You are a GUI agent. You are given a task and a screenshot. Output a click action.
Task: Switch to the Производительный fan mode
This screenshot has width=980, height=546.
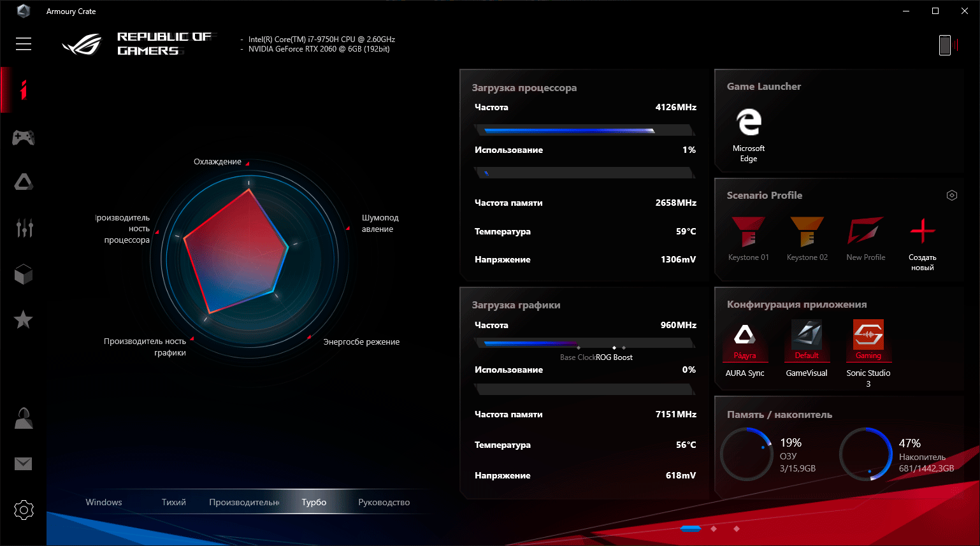coord(244,502)
